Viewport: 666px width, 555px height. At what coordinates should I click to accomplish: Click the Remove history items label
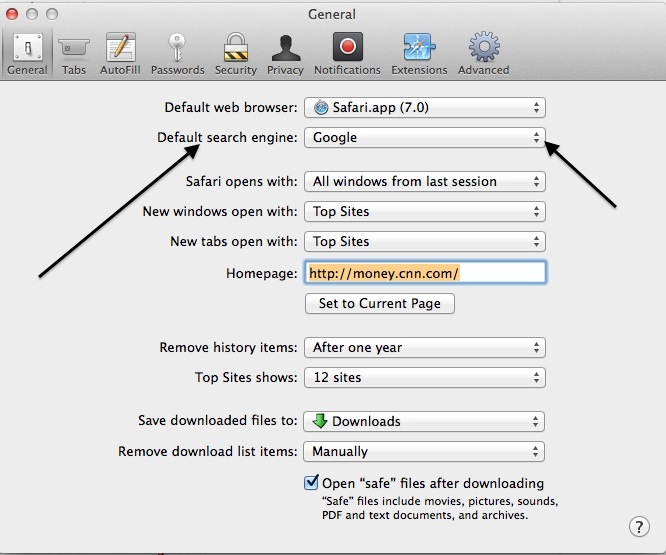(229, 347)
